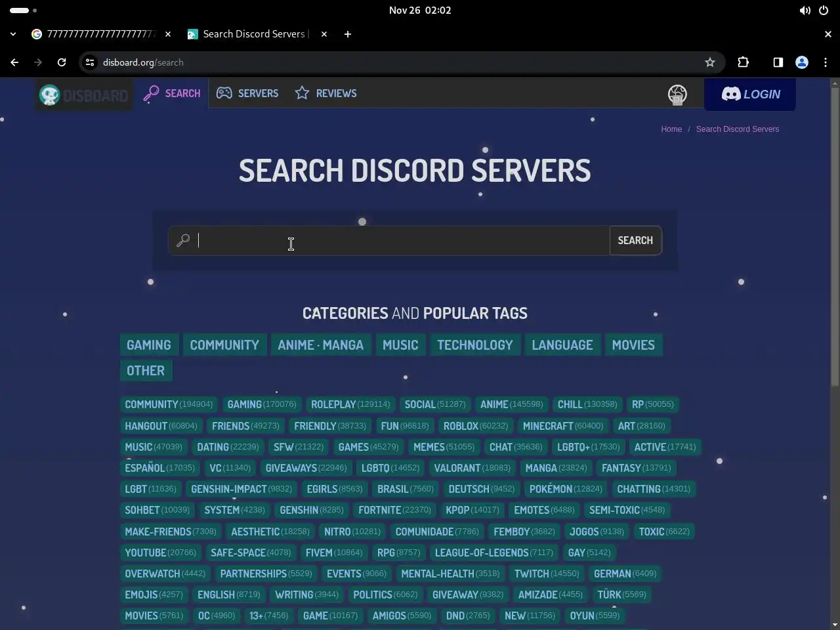Open the Chrome three-dot menu
840x630 pixels.
pyautogui.click(x=825, y=62)
